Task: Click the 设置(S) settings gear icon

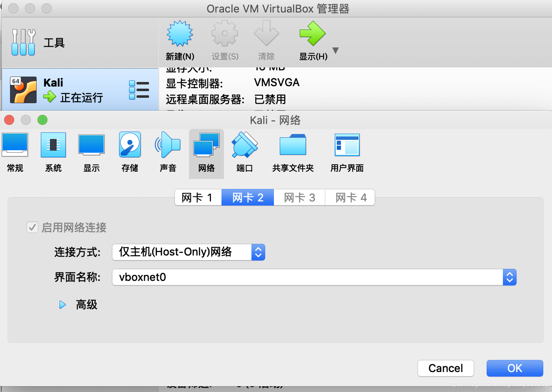Action: (225, 33)
